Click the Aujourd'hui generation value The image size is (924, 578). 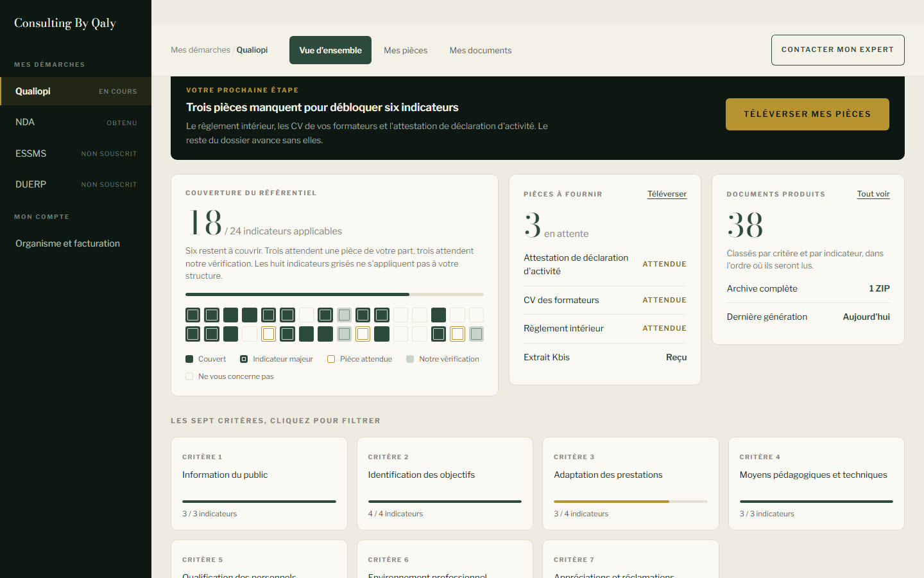point(866,317)
